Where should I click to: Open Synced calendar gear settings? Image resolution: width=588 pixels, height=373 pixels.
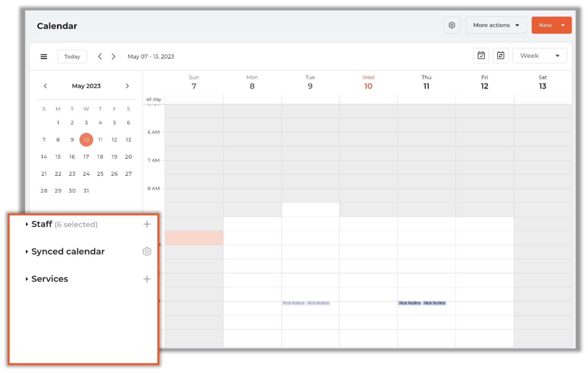147,252
